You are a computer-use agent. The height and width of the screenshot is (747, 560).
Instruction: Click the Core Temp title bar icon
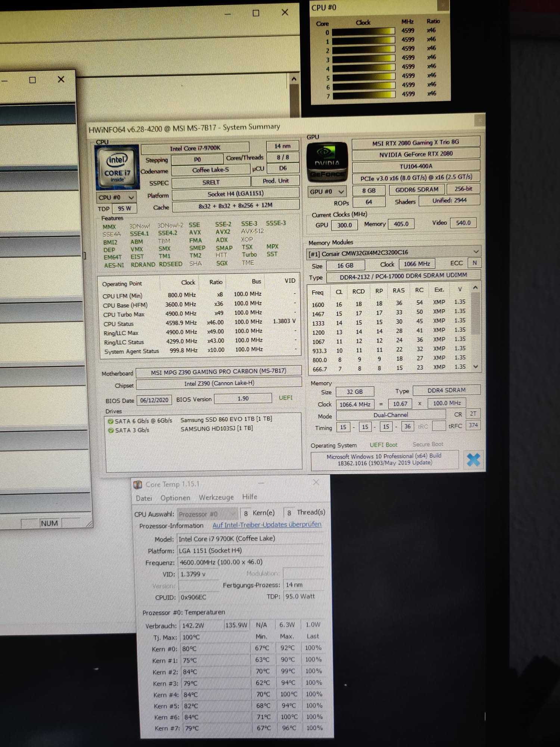tap(138, 484)
